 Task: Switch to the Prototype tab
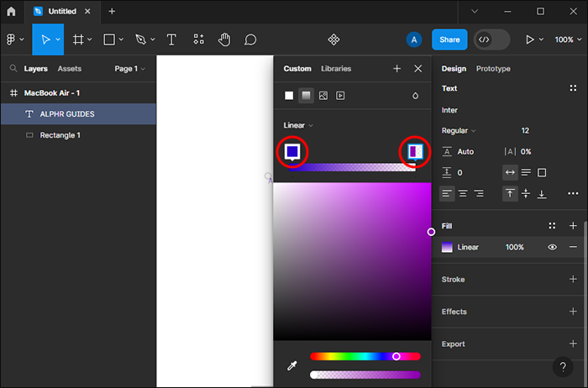point(493,69)
